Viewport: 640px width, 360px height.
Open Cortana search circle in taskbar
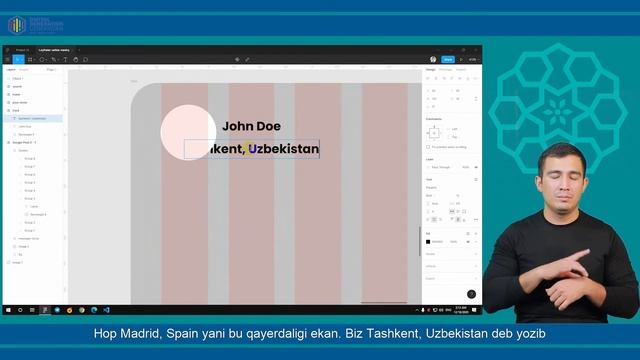click(20, 310)
